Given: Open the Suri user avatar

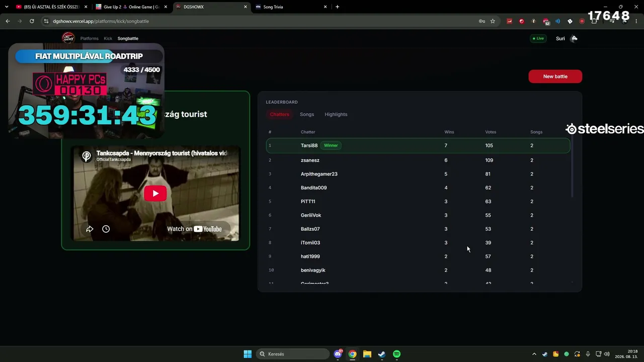Looking at the screenshot, I should [574, 38].
